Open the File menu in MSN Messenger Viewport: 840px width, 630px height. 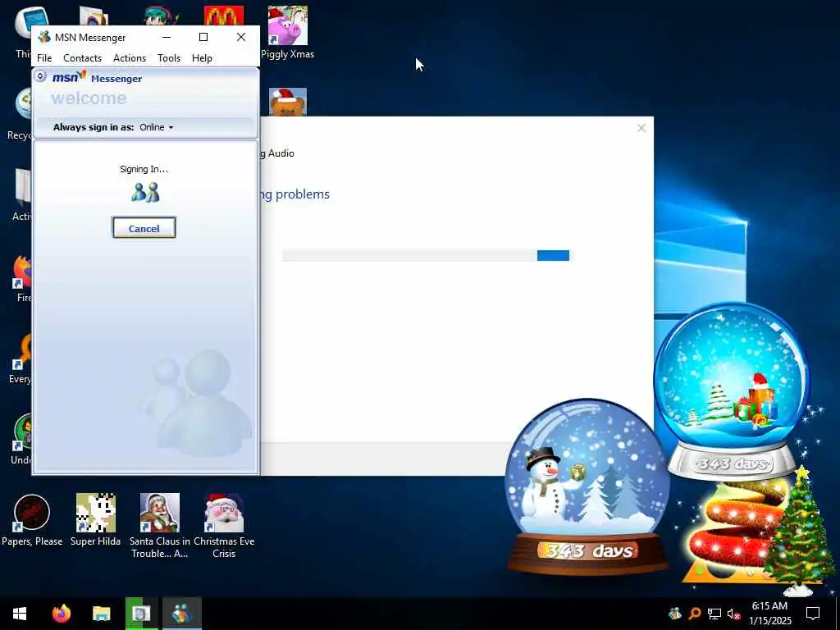coord(44,58)
